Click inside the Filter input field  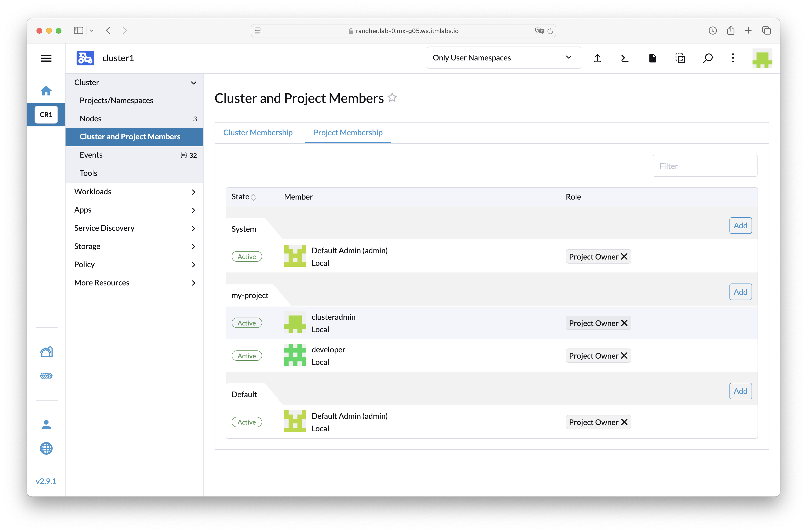coord(705,166)
